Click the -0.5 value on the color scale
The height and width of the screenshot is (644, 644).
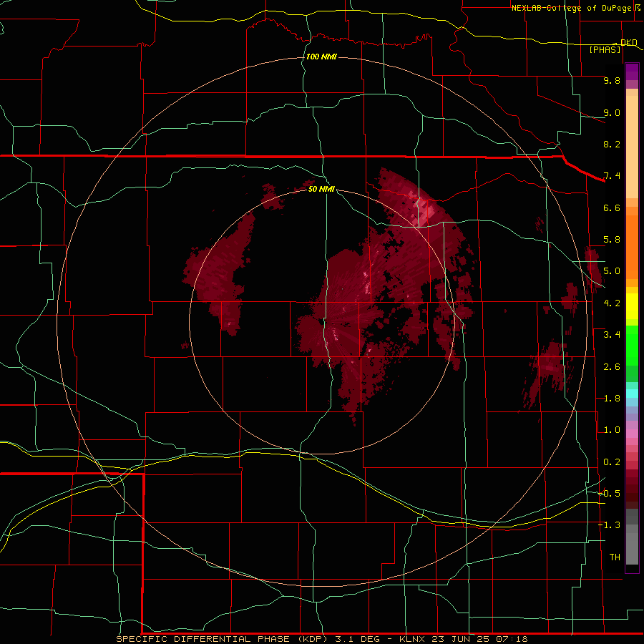click(x=609, y=494)
